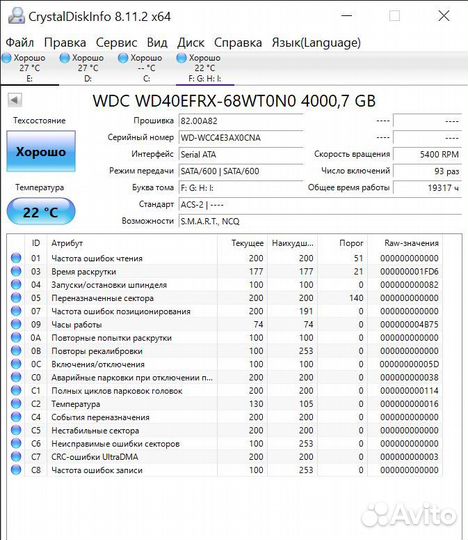
Task: Click status orb for attribute 0C row
Action: 16,364
